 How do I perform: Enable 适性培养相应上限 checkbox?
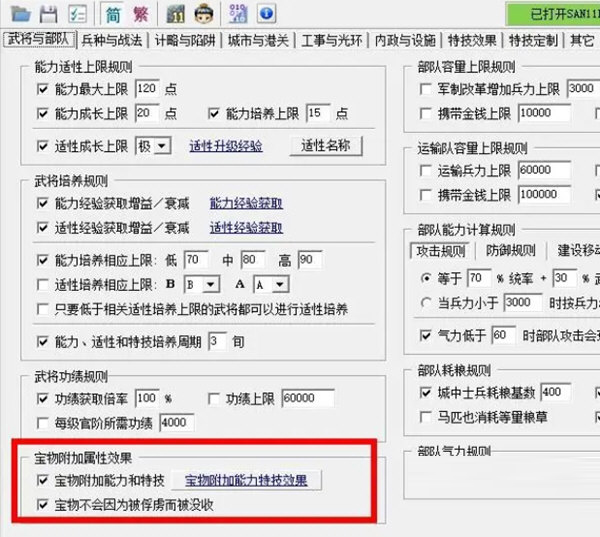(42, 285)
